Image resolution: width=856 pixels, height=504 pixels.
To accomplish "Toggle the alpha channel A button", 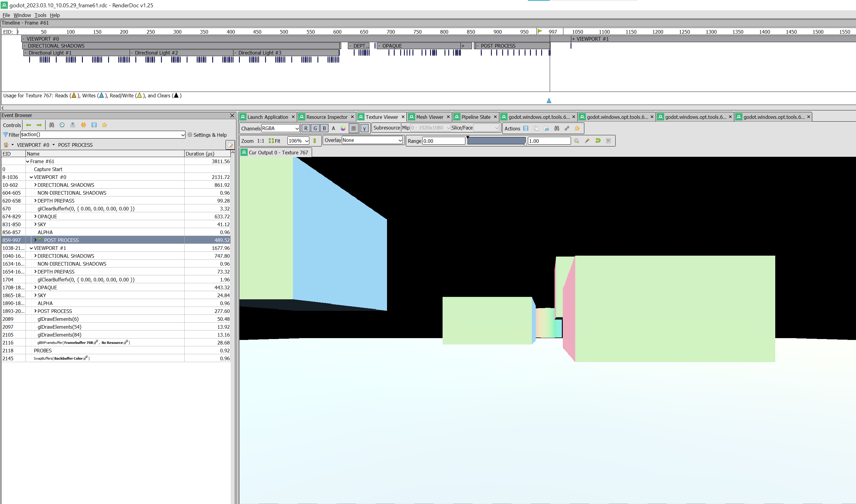I will click(x=334, y=128).
